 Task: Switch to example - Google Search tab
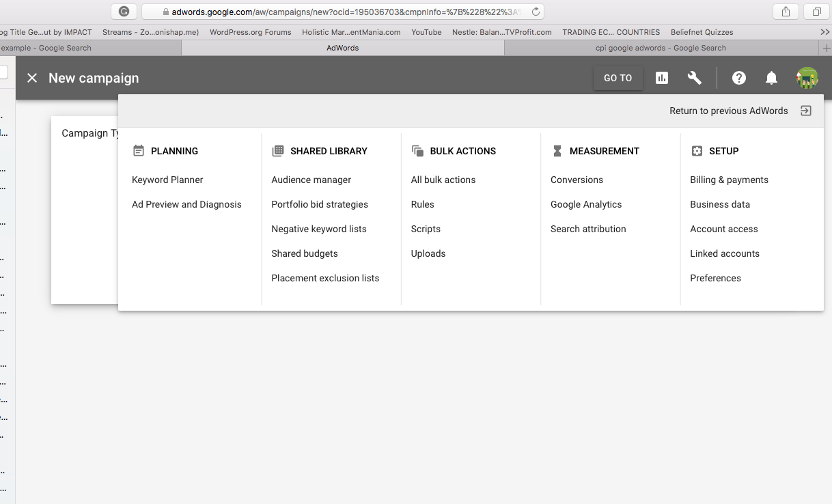(90, 48)
